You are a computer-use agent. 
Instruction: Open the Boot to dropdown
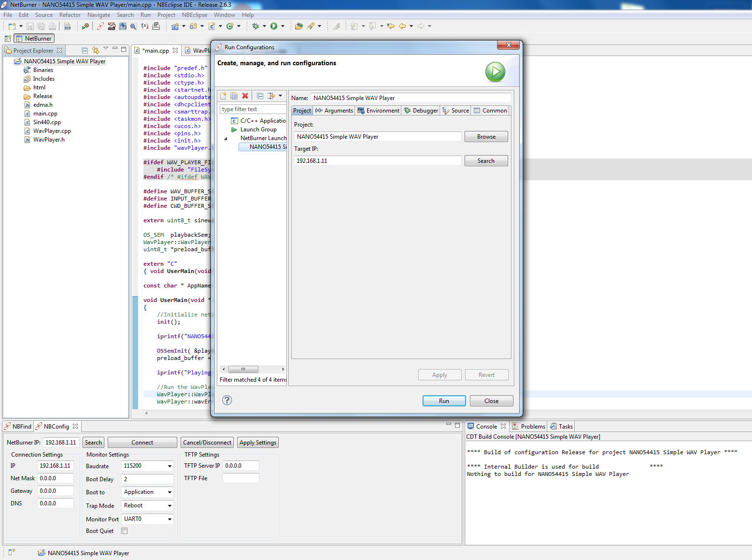[170, 492]
